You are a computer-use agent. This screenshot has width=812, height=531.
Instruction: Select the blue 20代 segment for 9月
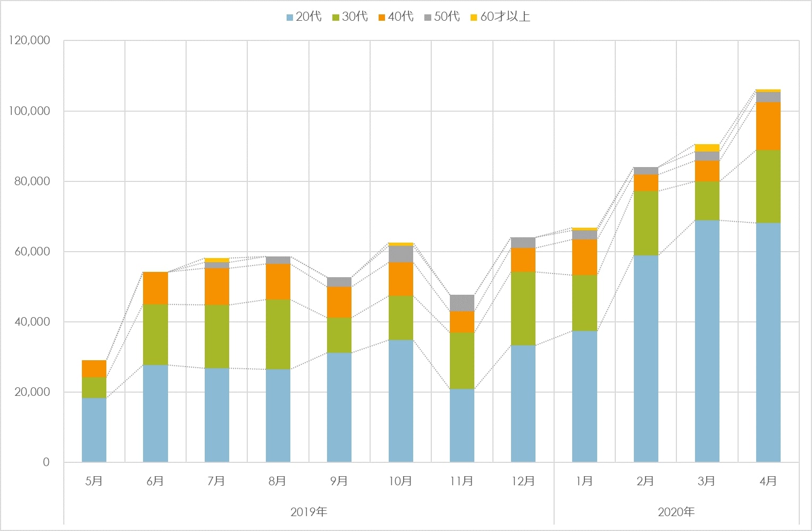pos(339,407)
